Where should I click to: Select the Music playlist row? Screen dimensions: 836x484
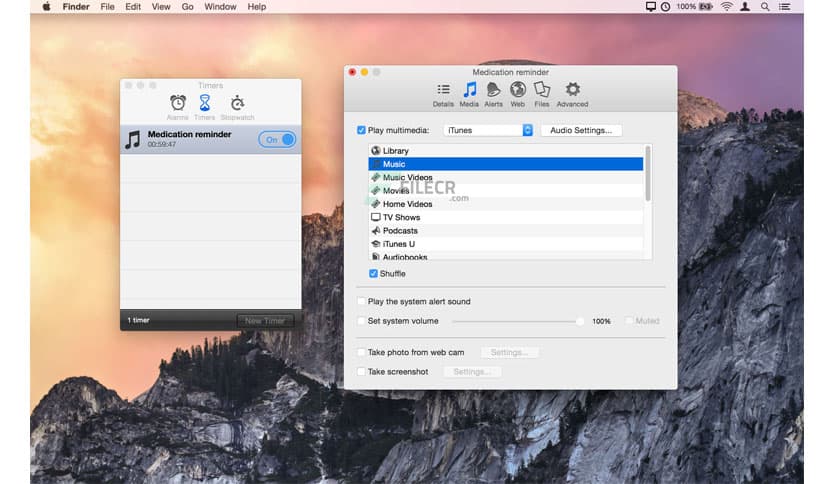tap(506, 164)
